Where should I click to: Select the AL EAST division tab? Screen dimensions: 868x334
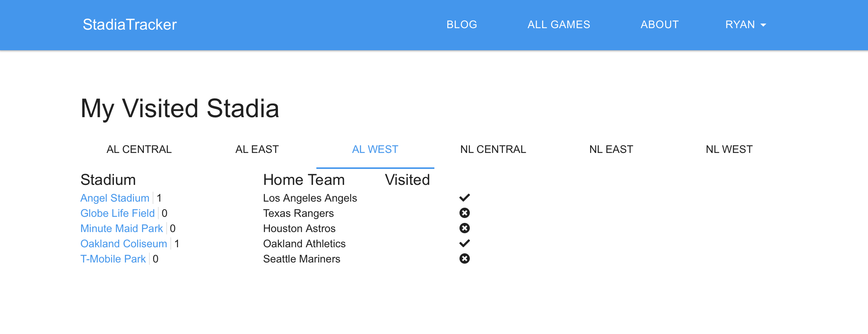click(257, 149)
